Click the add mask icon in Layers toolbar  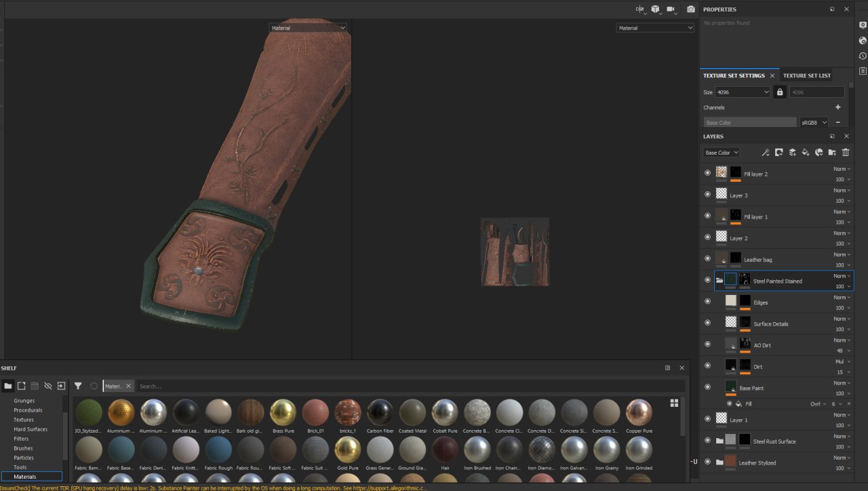779,153
